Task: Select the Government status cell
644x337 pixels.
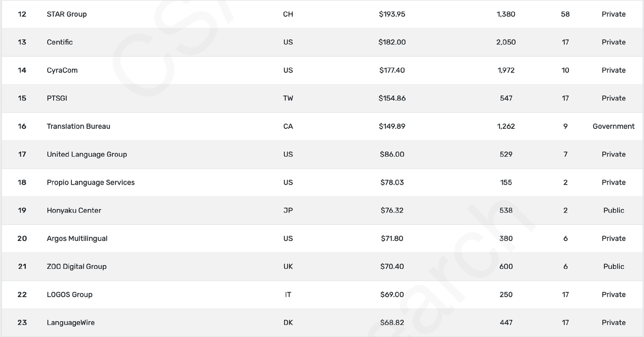Action: [x=613, y=126]
